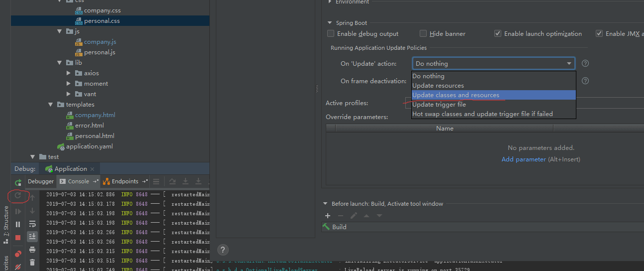Viewport: 644px width, 271px height.
Task: Expand the axios folder in tree
Action: click(x=69, y=73)
